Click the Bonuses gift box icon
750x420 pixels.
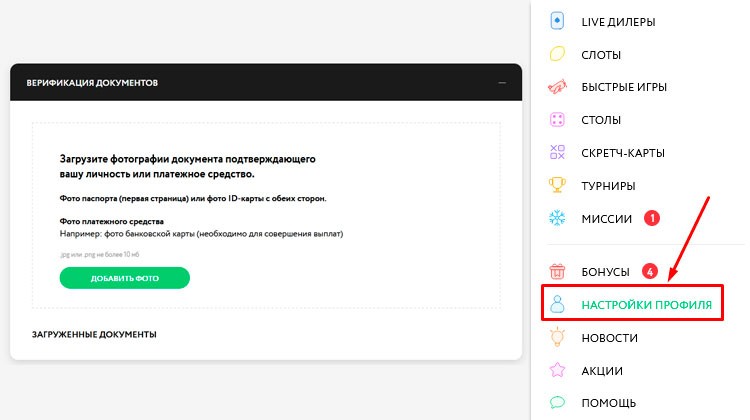(558, 272)
